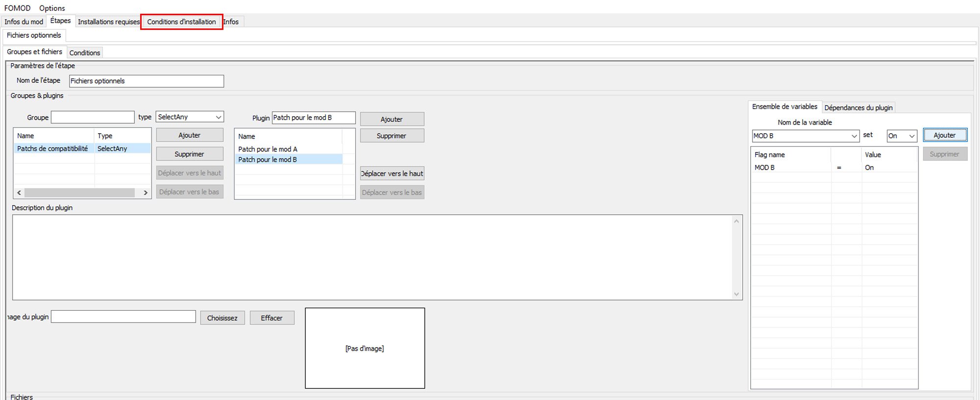Select Patch pour le mod A

pyautogui.click(x=268, y=149)
